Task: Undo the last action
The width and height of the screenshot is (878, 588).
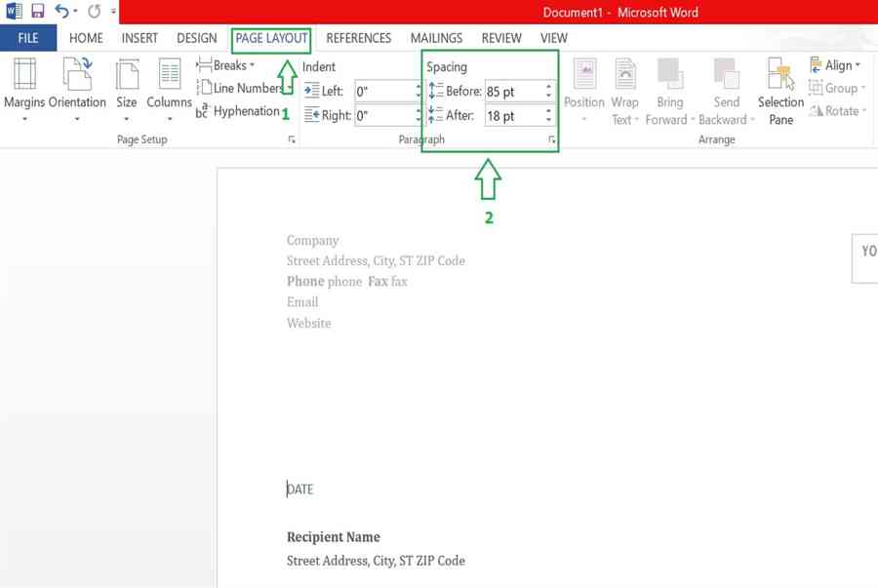Action: pyautogui.click(x=61, y=11)
